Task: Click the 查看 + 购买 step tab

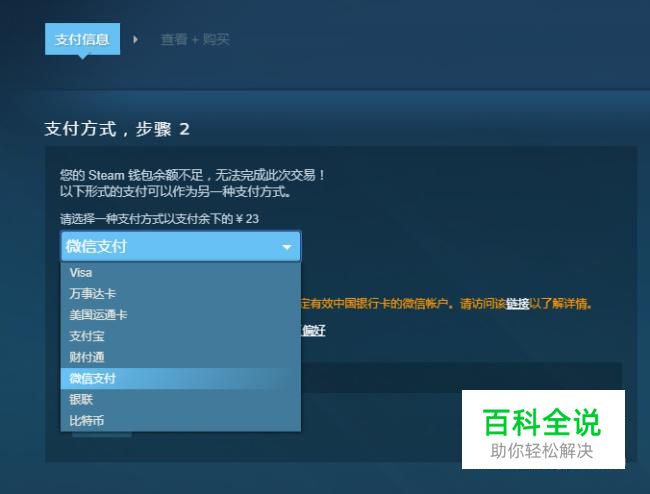Action: pyautogui.click(x=195, y=39)
